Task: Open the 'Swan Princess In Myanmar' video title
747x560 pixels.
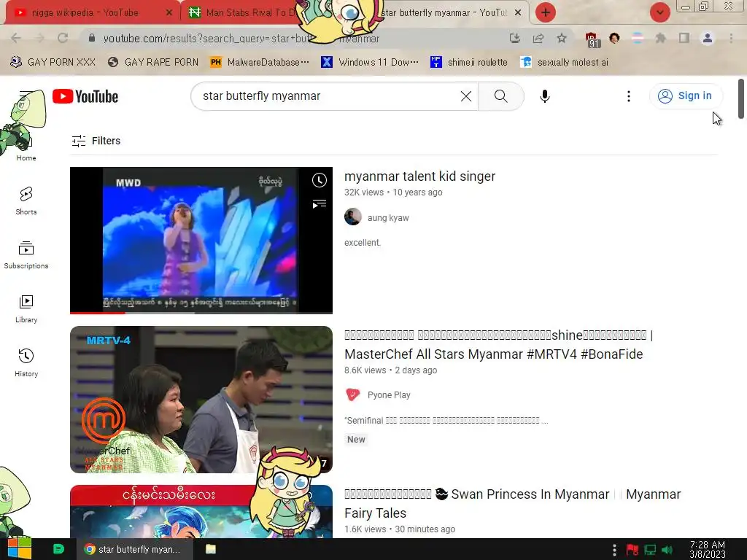Action: click(513, 504)
